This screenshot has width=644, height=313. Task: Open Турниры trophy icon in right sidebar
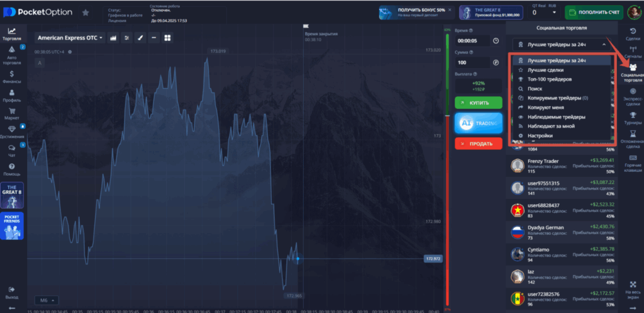coord(633,118)
